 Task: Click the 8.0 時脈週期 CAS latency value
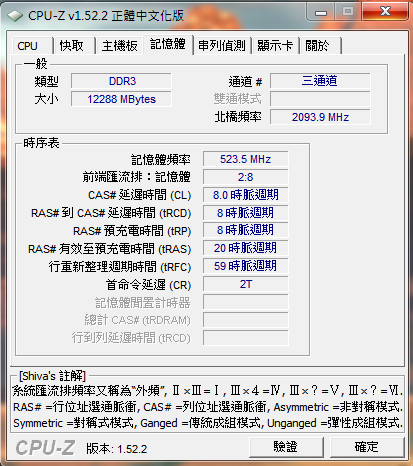(x=246, y=195)
